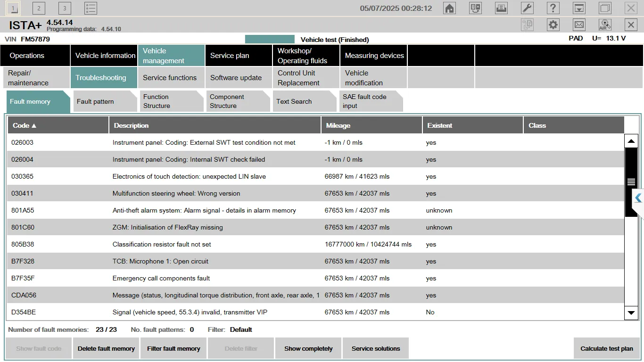The height and width of the screenshot is (362, 644).
Task: Select the Repair/maintenance submenu
Action: coord(36,78)
